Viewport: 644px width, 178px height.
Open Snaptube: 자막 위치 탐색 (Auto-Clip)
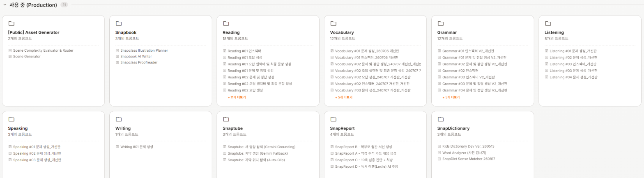point(256,160)
